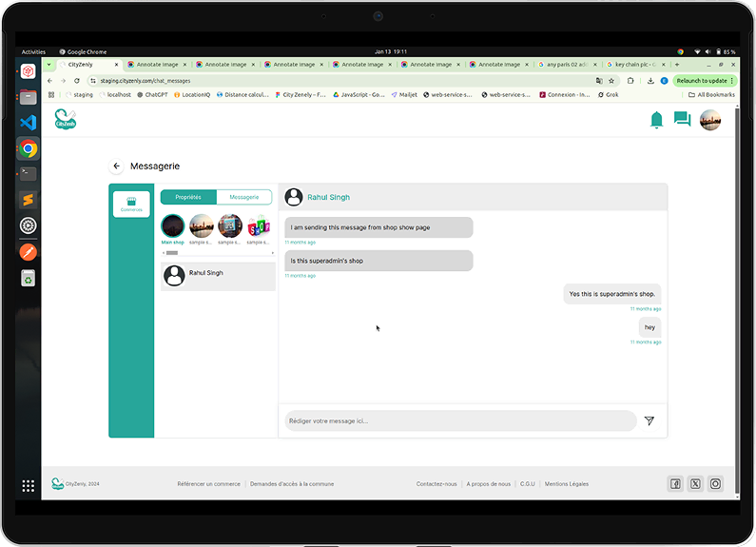Show applications grid in the dock
Image resolution: width=756 pixels, height=547 pixels.
[x=28, y=486]
